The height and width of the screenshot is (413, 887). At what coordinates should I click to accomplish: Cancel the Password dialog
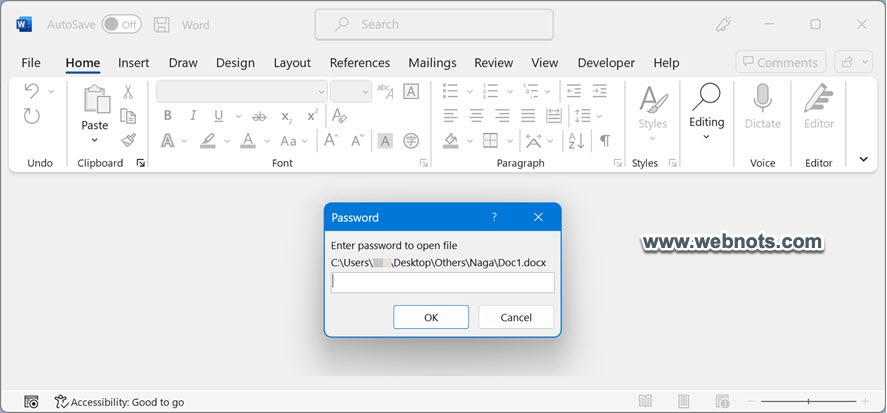[x=516, y=317]
